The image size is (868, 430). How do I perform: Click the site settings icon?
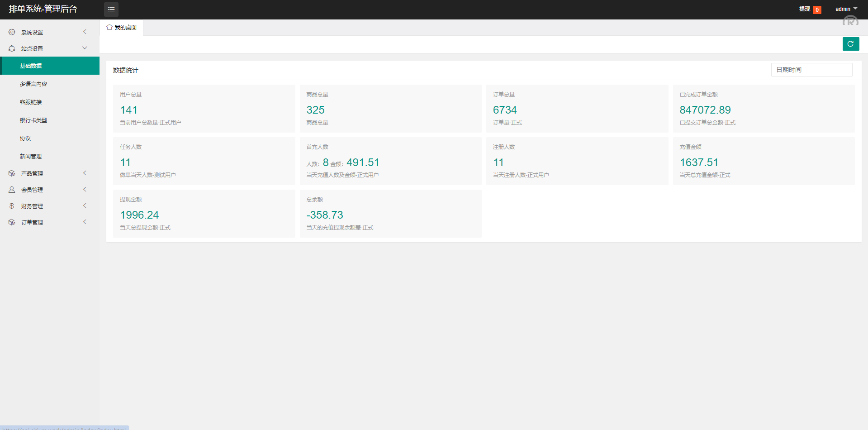12,48
